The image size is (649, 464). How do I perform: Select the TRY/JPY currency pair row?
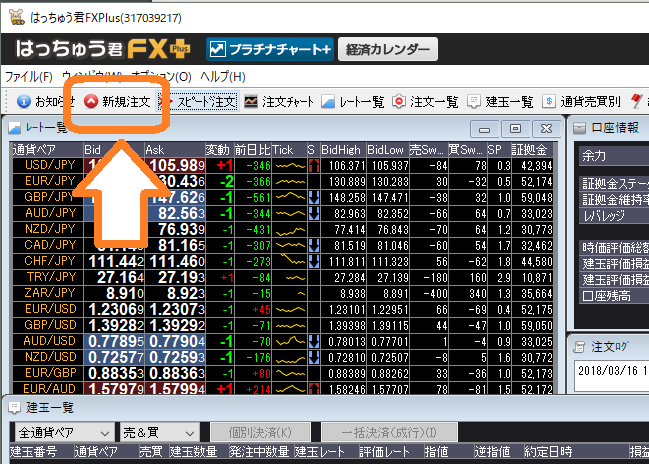pyautogui.click(x=283, y=277)
